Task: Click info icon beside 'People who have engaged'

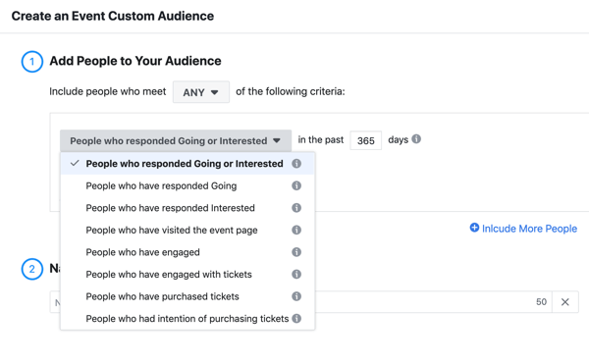Action: 296,252
